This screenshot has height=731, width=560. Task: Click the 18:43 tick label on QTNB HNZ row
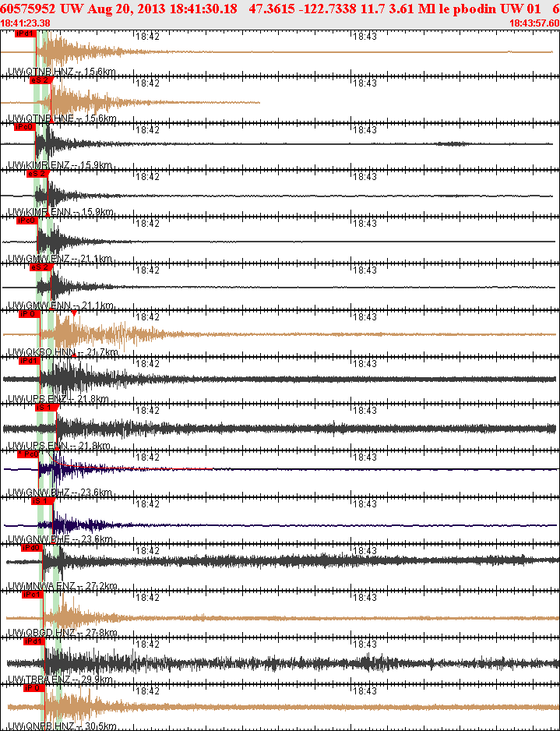(x=365, y=37)
